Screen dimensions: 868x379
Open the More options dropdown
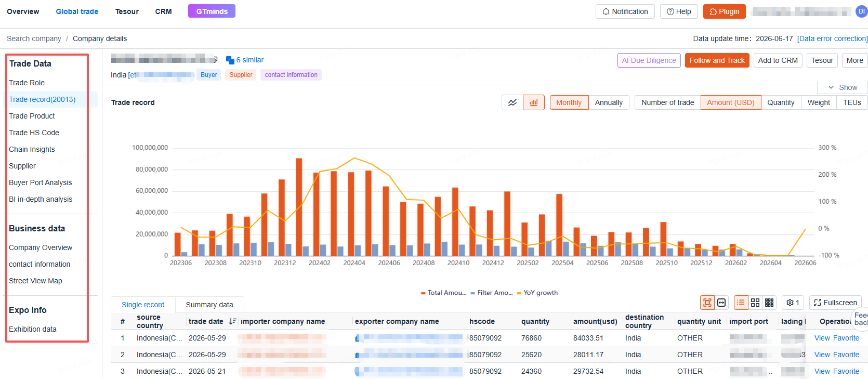coord(854,60)
